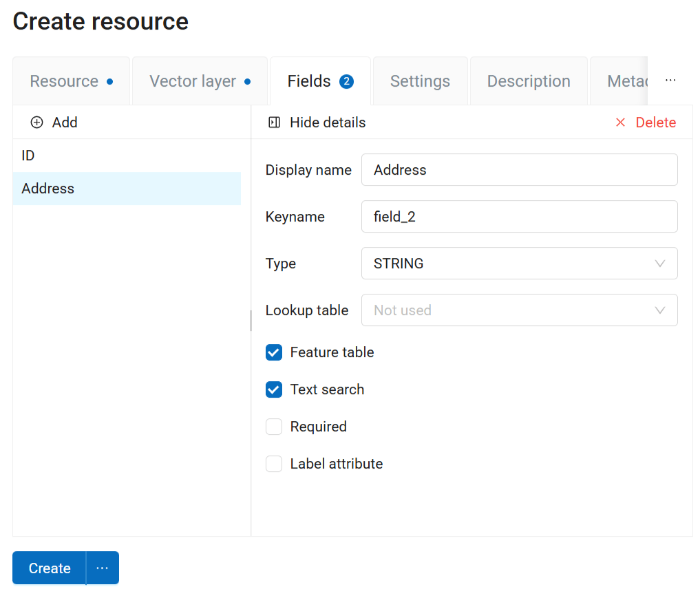This screenshot has width=700, height=589.
Task: Click the Hide details panel icon
Action: tap(274, 122)
